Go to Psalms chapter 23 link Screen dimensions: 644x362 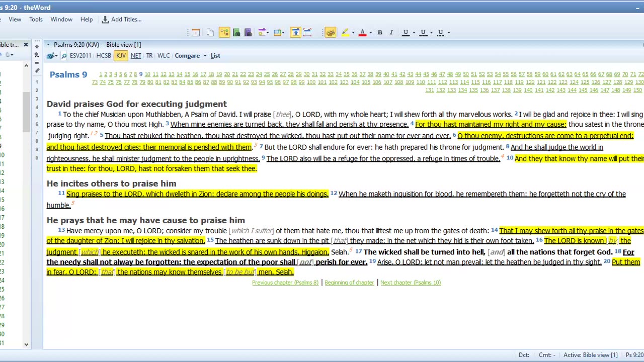coord(251,74)
